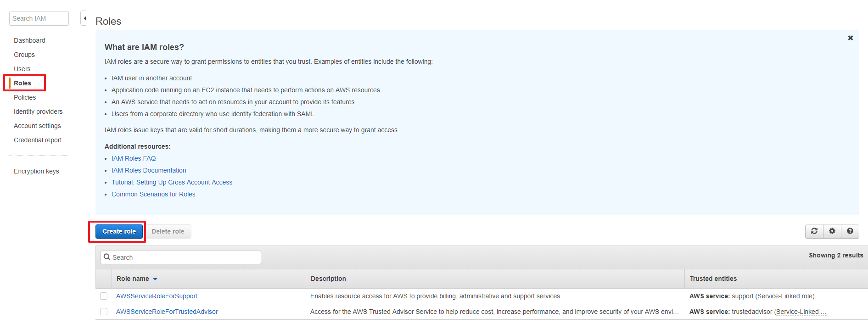Tick the AWSServiceRoleForTrustedAdvisor checkbox
Image resolution: width=868 pixels, height=335 pixels.
(104, 312)
